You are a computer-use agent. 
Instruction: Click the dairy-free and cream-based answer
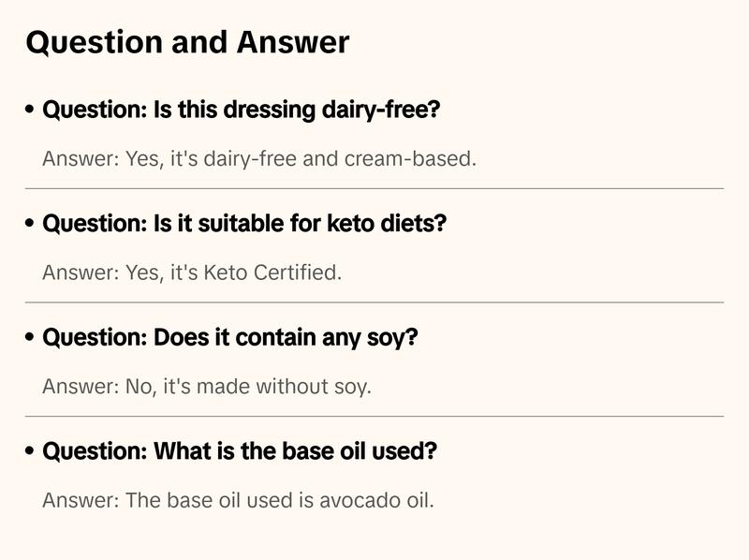[259, 158]
